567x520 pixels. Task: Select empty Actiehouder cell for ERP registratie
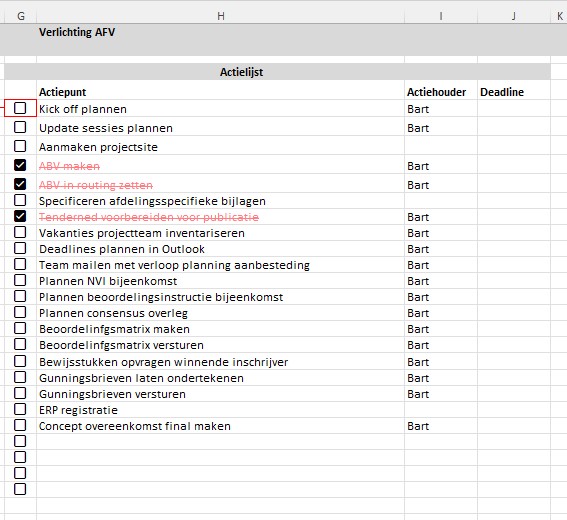[441, 410]
